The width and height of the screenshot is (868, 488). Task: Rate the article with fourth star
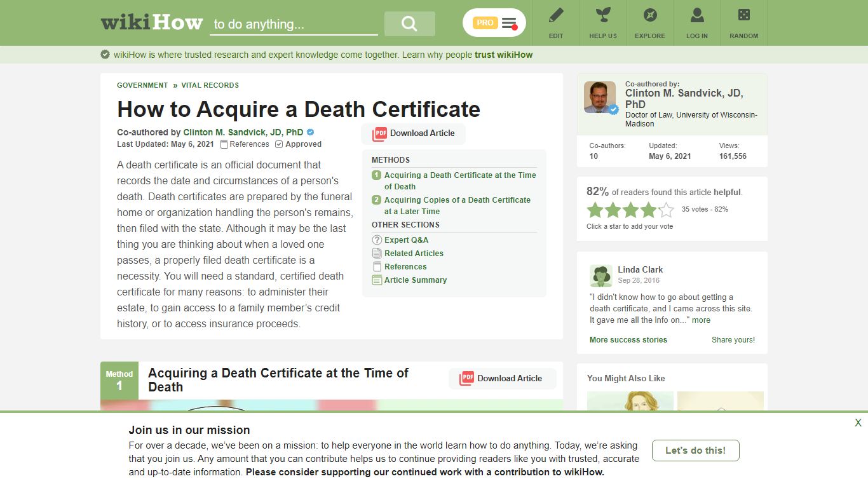(x=648, y=210)
